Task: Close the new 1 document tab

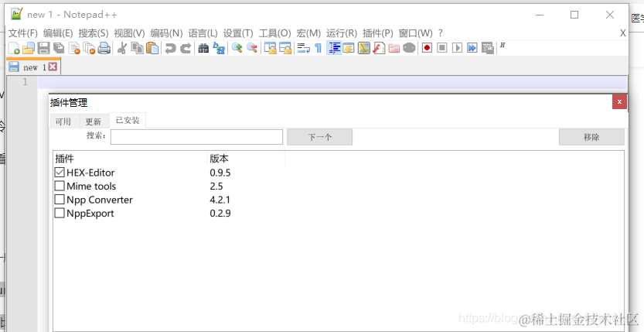Action: tap(52, 67)
